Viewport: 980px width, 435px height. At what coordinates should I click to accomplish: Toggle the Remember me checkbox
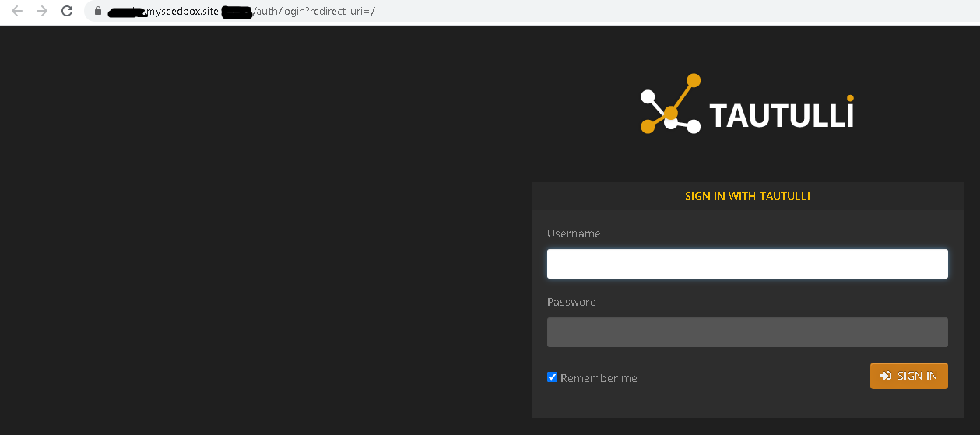(x=553, y=377)
